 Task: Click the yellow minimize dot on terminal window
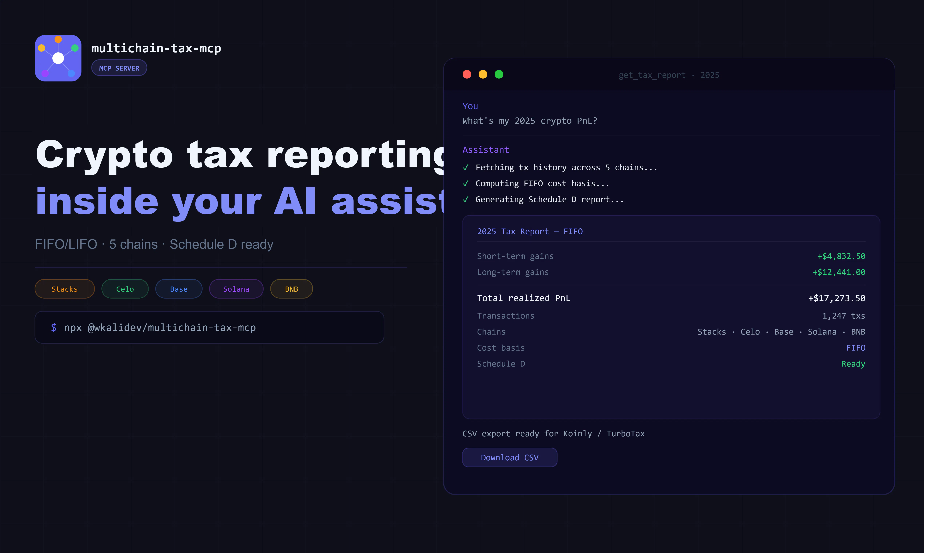tap(483, 74)
